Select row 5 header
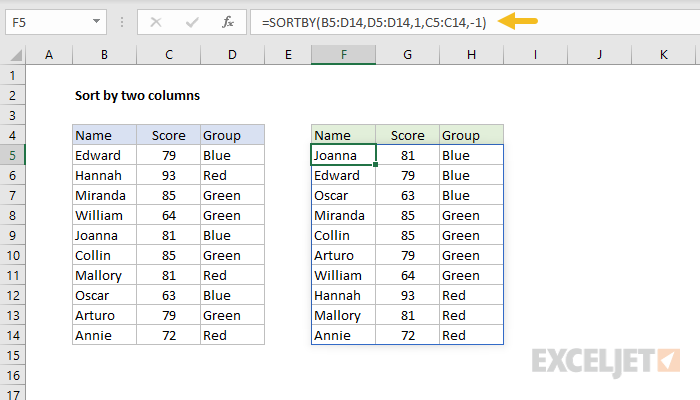 pos(14,155)
